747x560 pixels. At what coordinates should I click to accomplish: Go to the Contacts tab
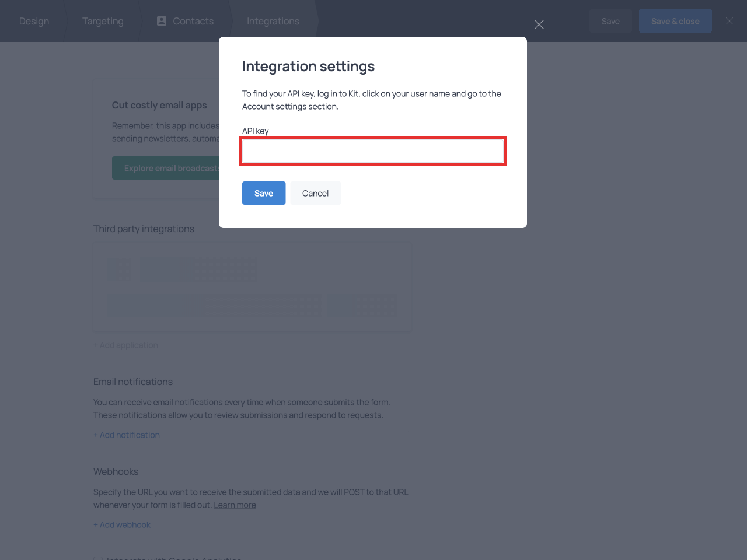coord(193,21)
